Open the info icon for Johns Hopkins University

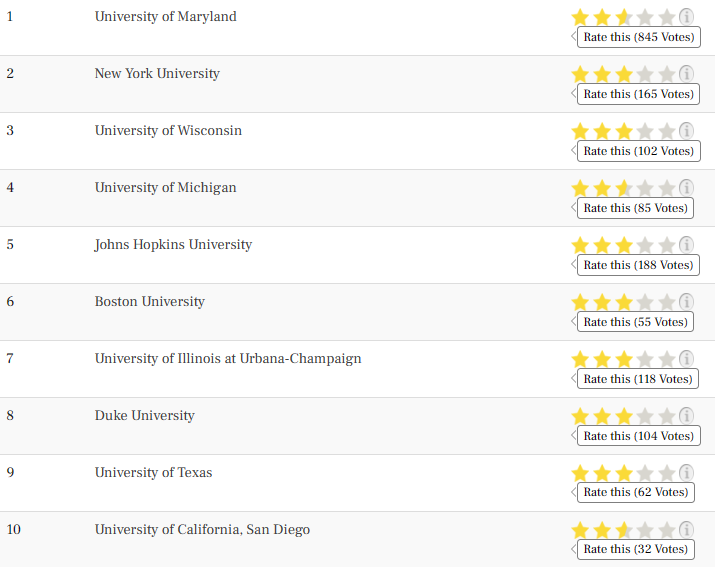(x=686, y=245)
